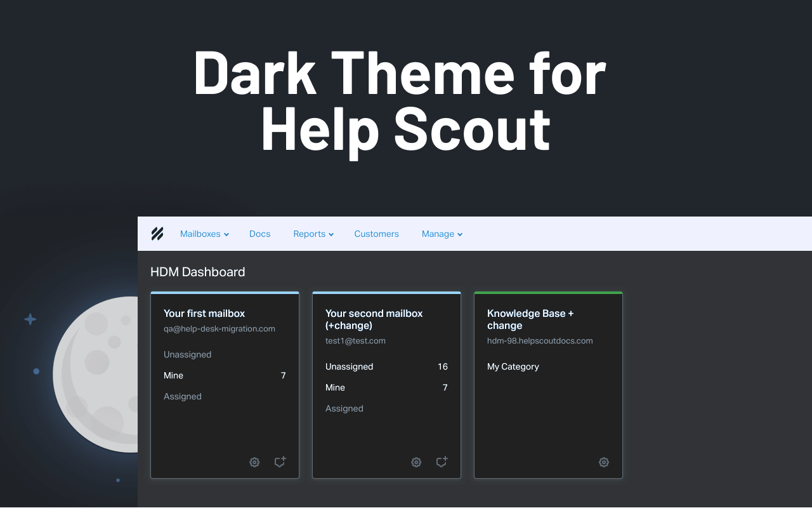Start a new conversation in Your first mailbox
Image resolution: width=812 pixels, height=508 pixels.
pos(280,462)
